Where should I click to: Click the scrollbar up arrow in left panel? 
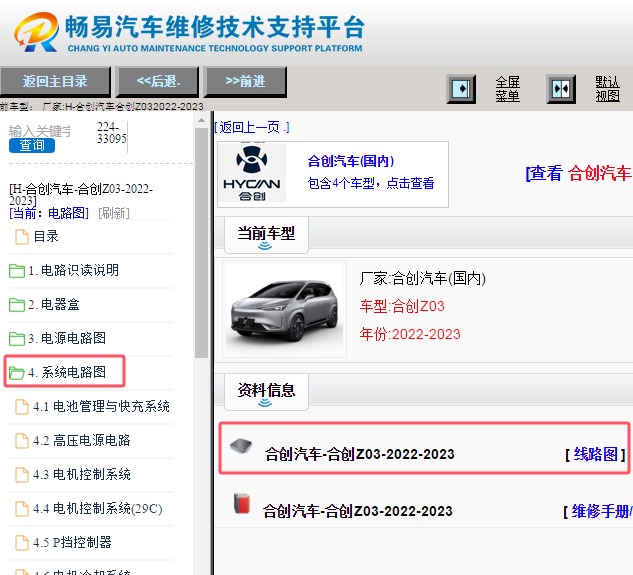click(201, 120)
